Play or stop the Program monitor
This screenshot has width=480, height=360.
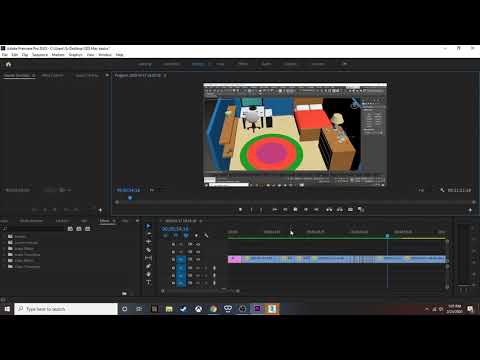point(295,210)
